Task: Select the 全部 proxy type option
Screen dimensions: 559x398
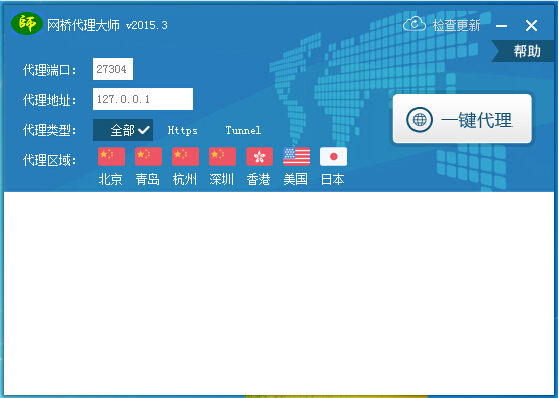Action: pyautogui.click(x=123, y=130)
